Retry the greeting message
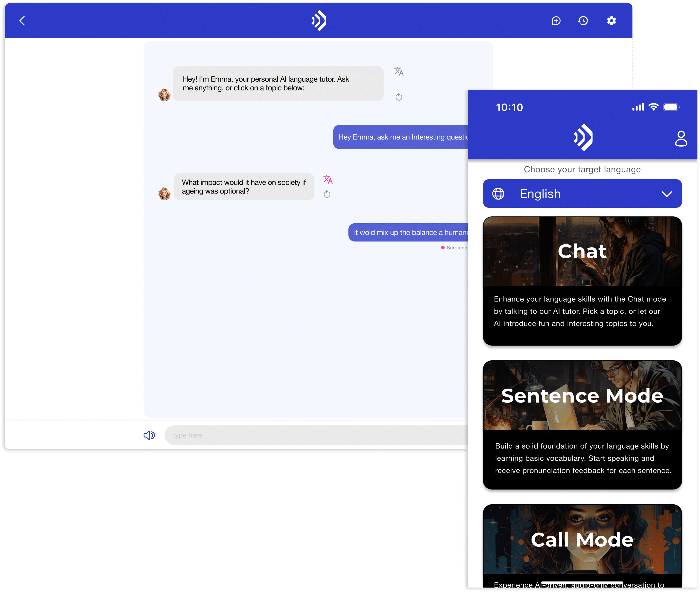Viewport: 700px width, 592px height. (399, 97)
